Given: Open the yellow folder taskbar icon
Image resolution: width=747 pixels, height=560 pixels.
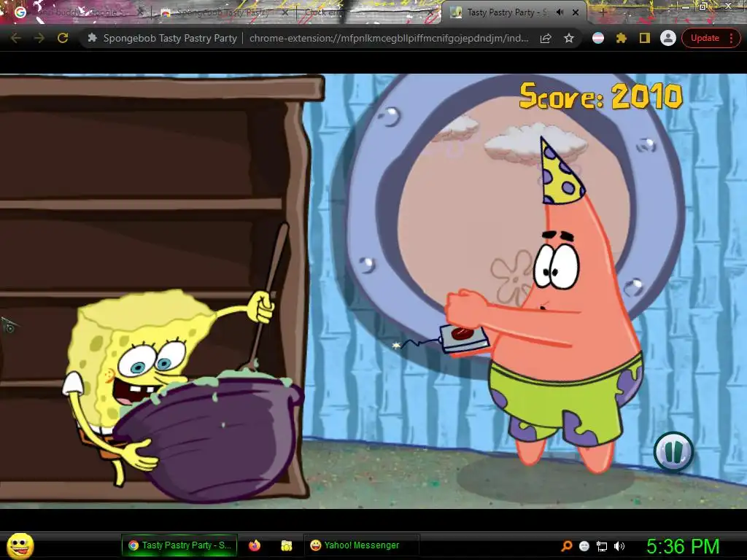Looking at the screenshot, I should pos(286,545).
